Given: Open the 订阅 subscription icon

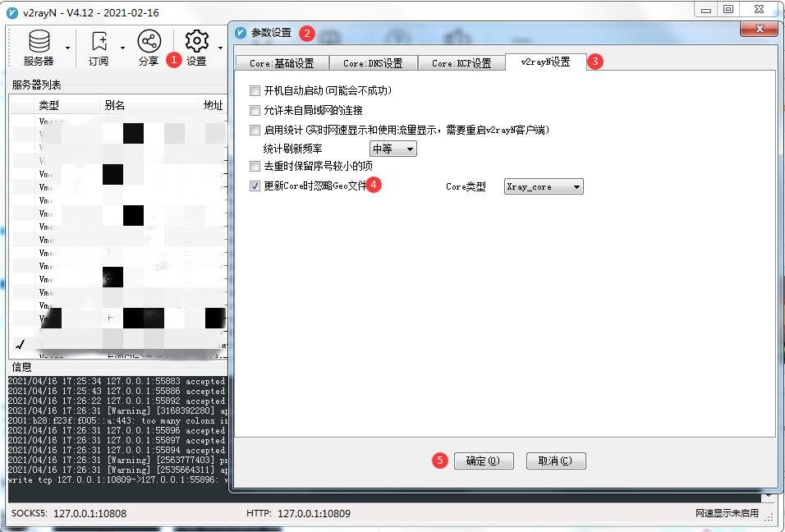Looking at the screenshot, I should [x=99, y=48].
